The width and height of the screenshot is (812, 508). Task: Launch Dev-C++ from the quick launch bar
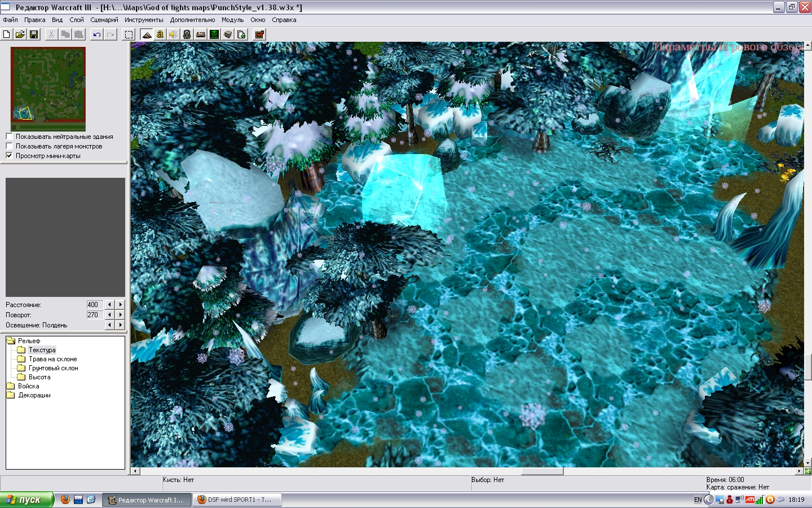(78, 500)
